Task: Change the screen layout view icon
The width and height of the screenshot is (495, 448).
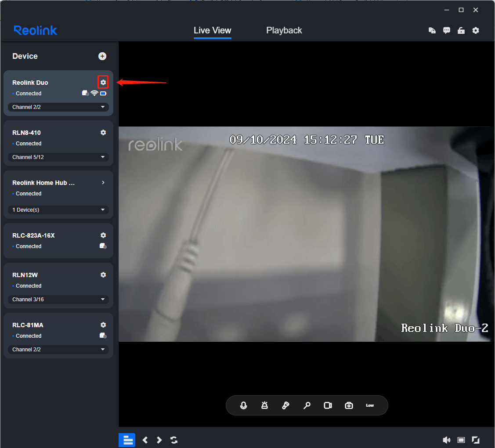Action: [x=461, y=440]
